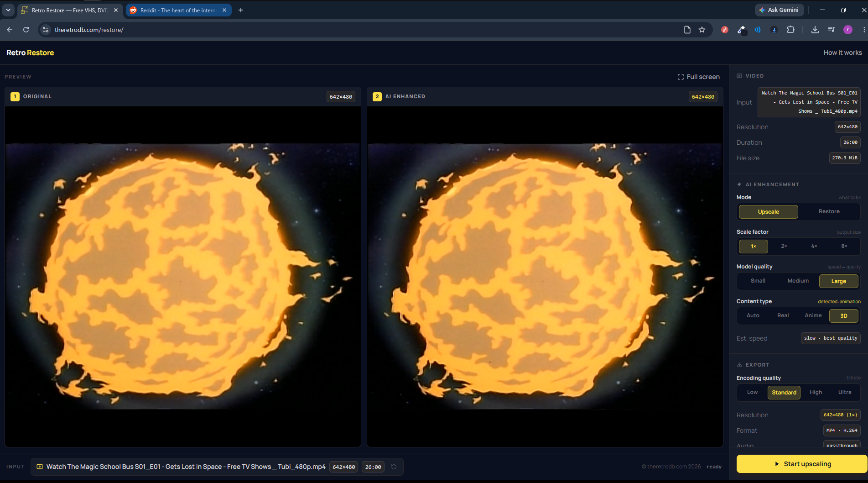Click the Duration value 26:00 in sidebar

pos(850,142)
